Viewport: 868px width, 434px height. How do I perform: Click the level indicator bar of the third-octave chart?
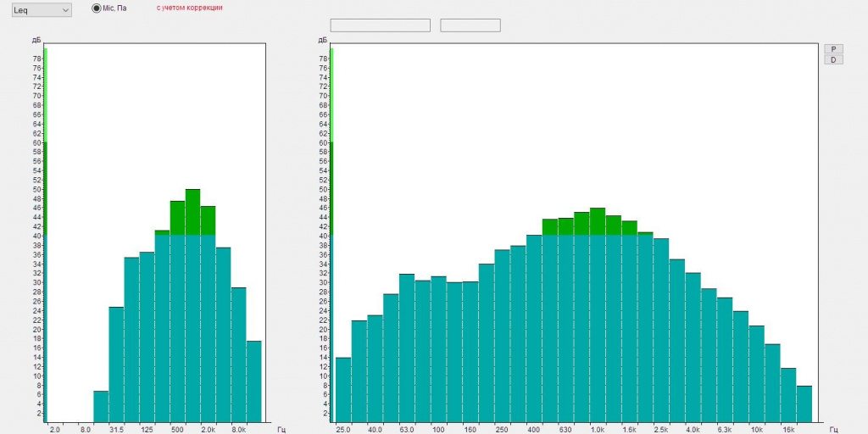(331, 236)
